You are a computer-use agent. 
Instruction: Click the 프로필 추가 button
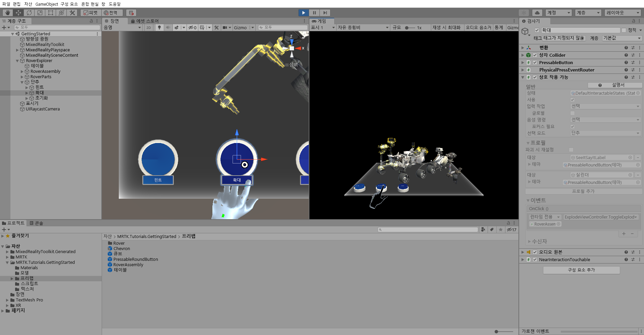click(x=583, y=191)
